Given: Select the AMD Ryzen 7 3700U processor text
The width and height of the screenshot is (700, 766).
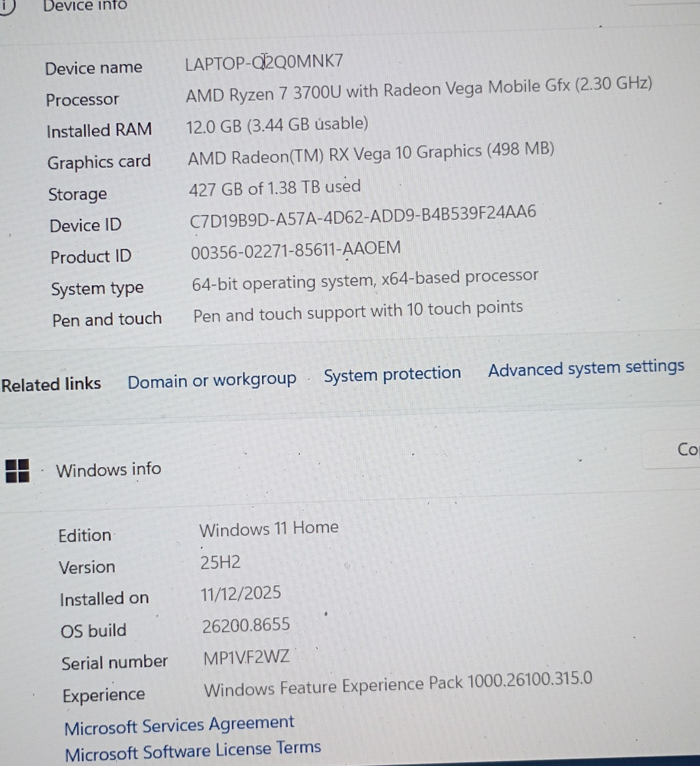Looking at the screenshot, I should pyautogui.click(x=419, y=90).
